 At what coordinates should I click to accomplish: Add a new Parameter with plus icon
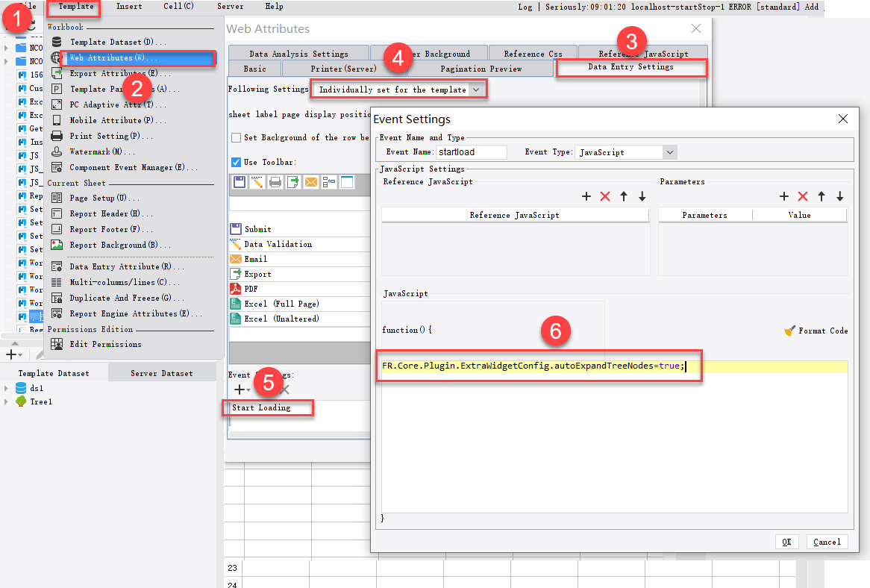(783, 196)
